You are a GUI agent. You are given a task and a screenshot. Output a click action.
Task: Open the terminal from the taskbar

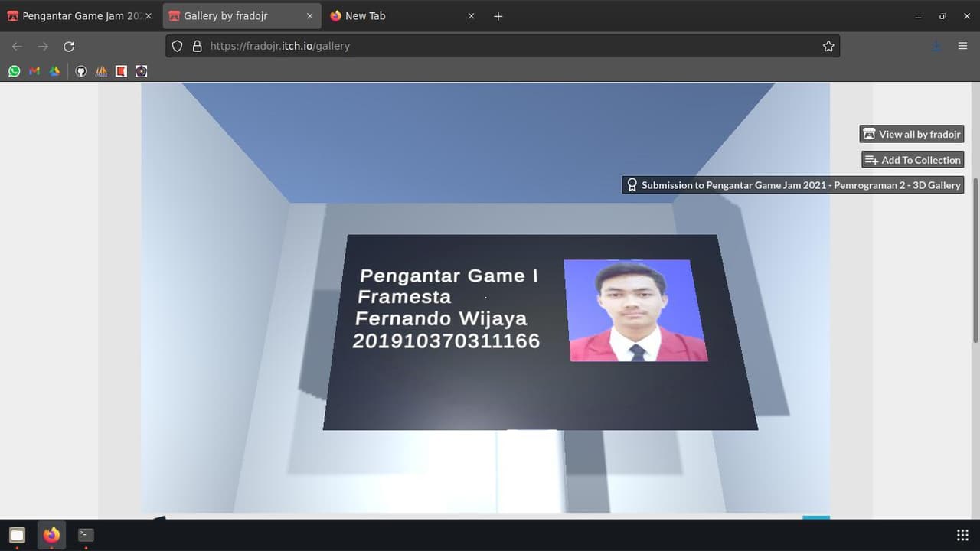(86, 535)
